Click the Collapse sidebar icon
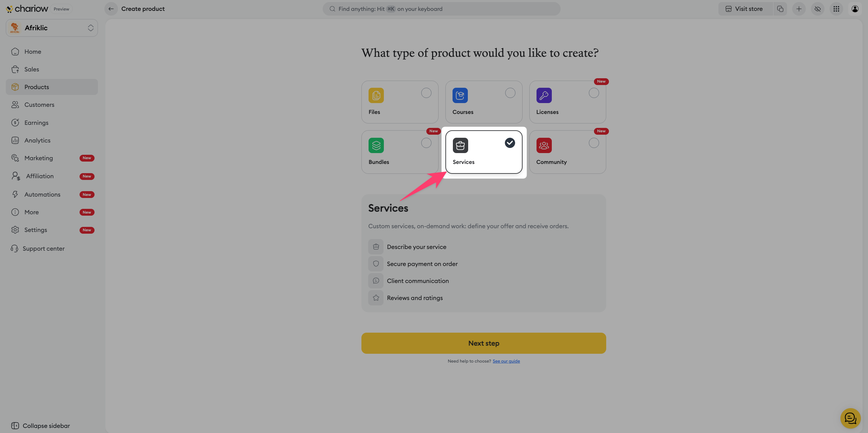The image size is (868, 433). click(15, 426)
